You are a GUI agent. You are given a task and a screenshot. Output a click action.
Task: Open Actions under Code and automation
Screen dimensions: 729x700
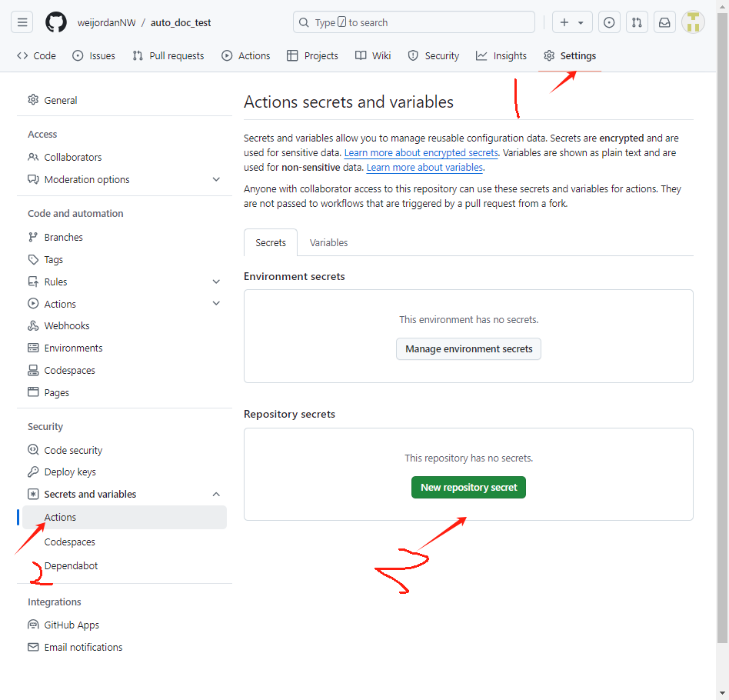pos(124,304)
